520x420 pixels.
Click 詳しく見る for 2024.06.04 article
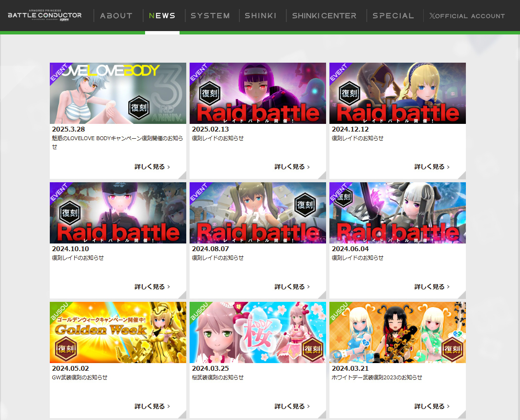(x=432, y=287)
